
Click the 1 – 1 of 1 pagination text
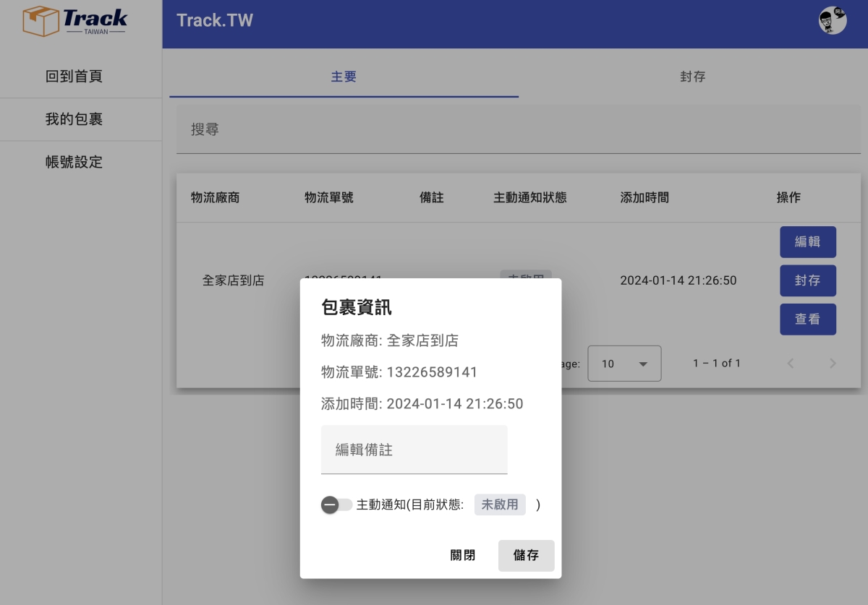click(717, 364)
